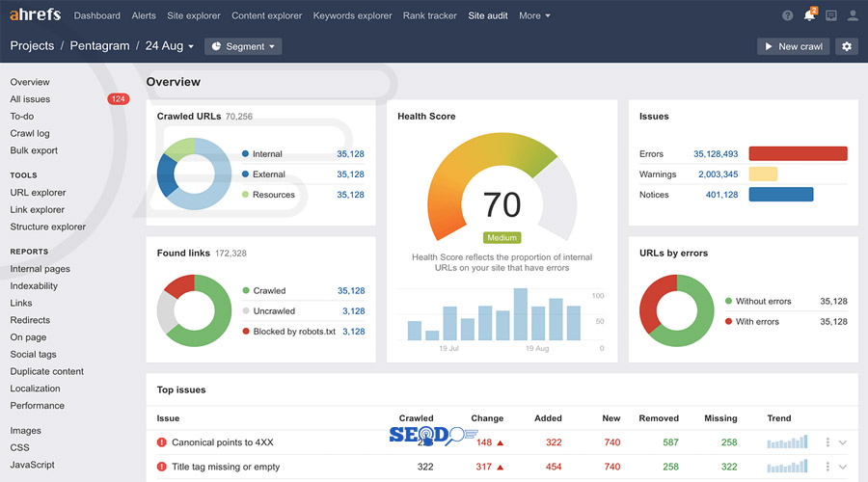Open Alerts in top navigation

point(144,15)
